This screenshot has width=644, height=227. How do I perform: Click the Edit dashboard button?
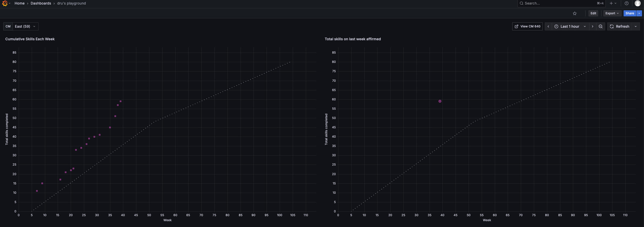pos(593,13)
